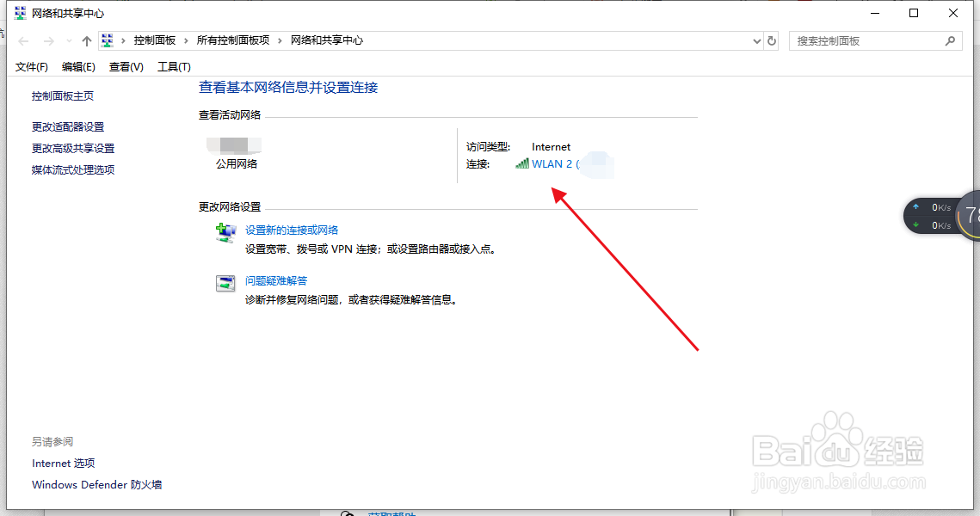Open 问题疑难解答 link

pos(275,281)
